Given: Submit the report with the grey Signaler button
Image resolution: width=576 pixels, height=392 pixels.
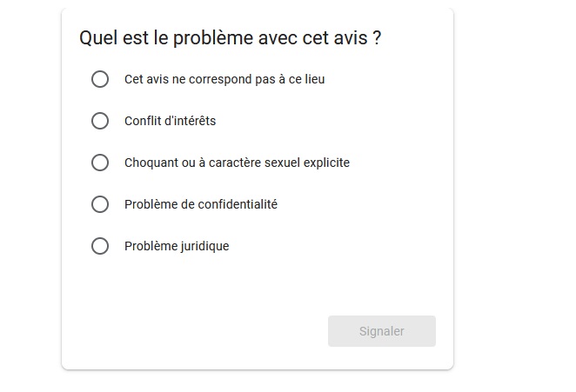Looking at the screenshot, I should point(381,331).
